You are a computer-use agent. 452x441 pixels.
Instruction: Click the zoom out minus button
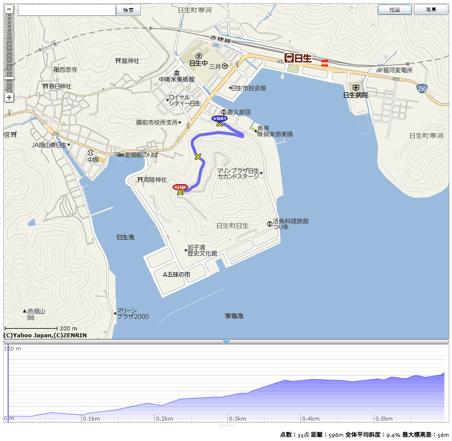(x=9, y=9)
